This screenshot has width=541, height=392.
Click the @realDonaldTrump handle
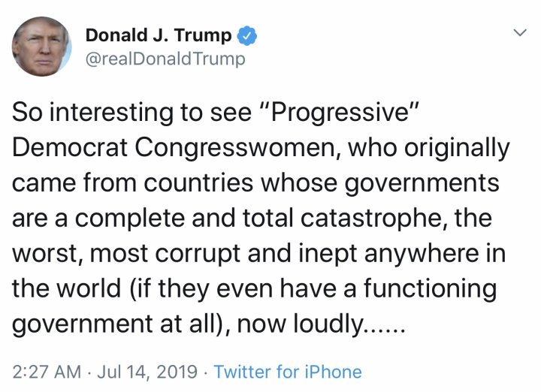click(165, 59)
